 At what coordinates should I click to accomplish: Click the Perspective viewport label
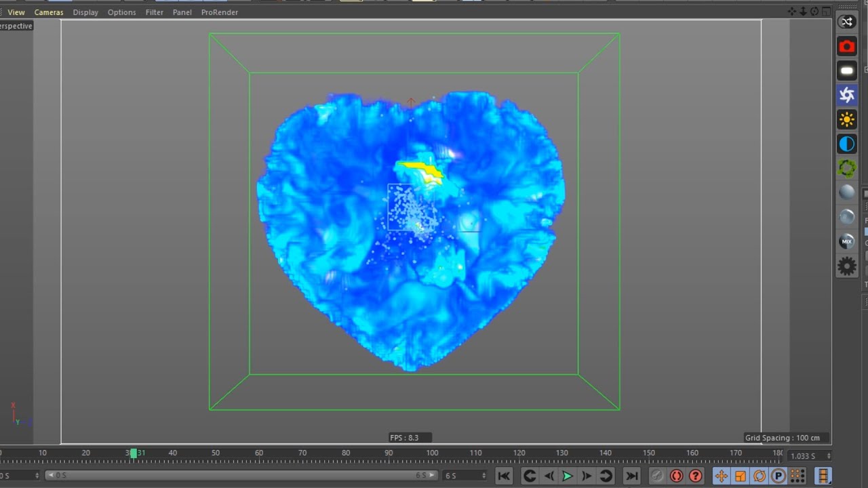[16, 26]
